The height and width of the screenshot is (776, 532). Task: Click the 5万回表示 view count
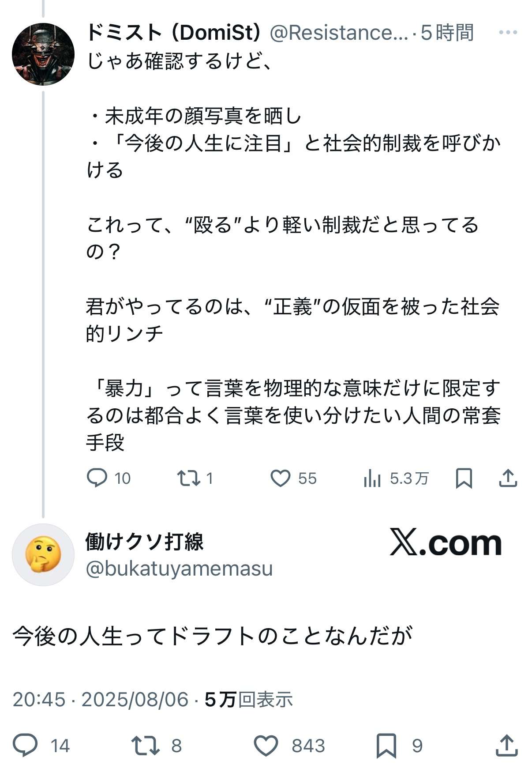249,700
